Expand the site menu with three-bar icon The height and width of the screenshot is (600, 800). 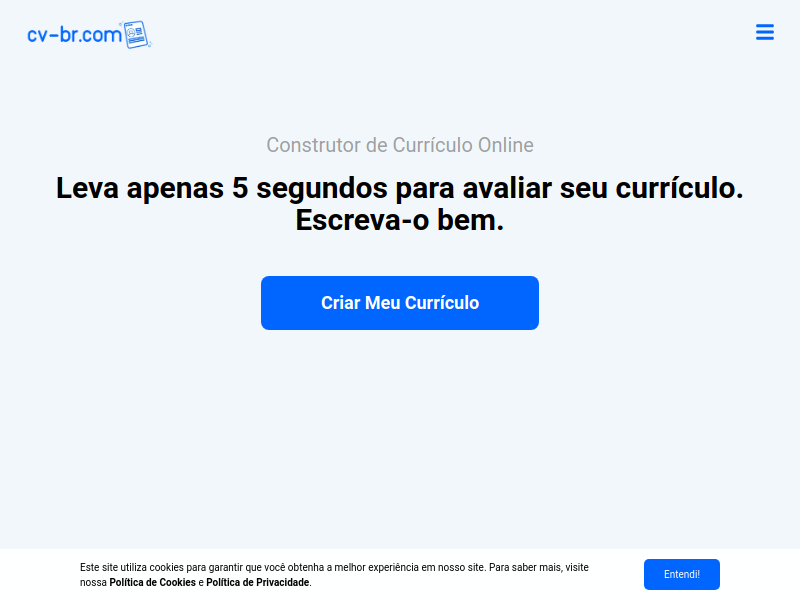(764, 32)
